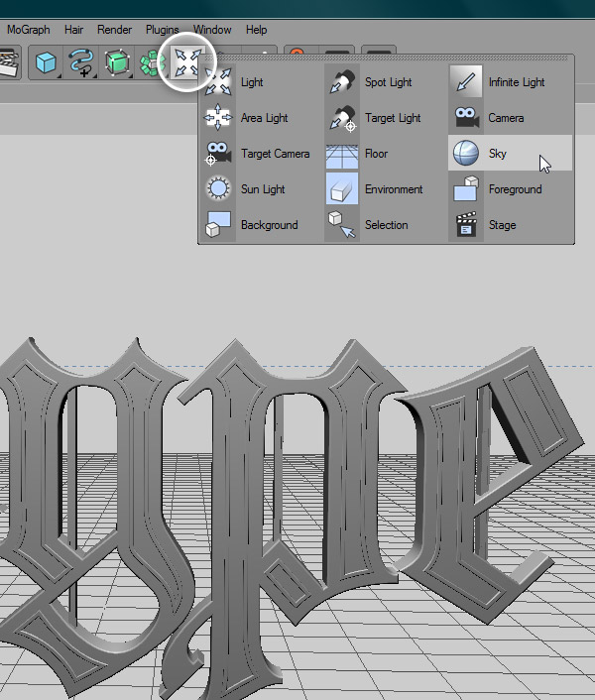This screenshot has width=595, height=700.
Task: Add a Background object
Action: point(261,224)
